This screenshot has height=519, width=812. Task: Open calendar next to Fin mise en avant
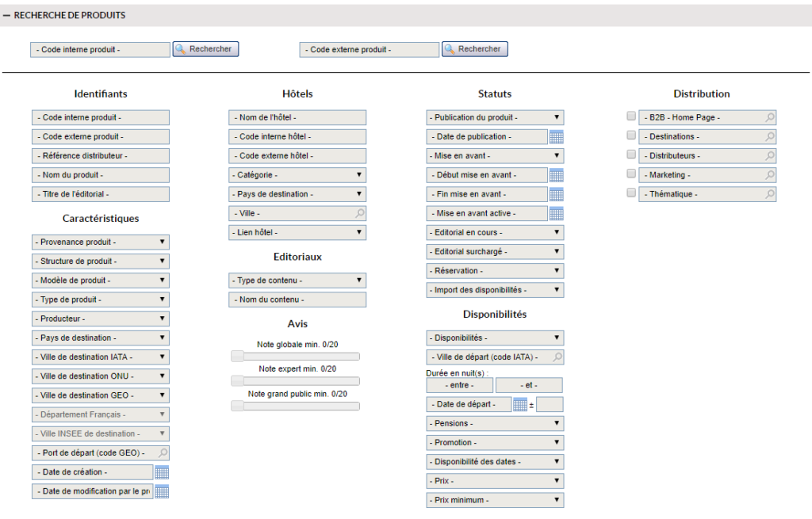coord(556,194)
